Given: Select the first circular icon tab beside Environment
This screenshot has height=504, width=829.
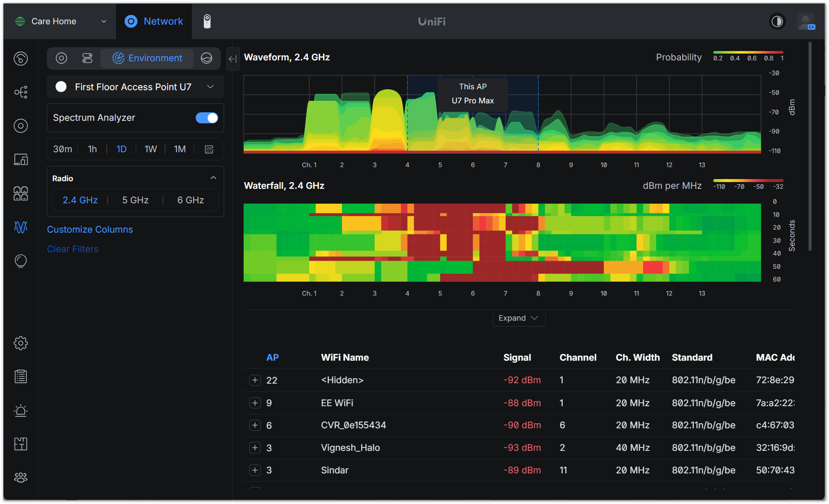Looking at the screenshot, I should [61, 58].
